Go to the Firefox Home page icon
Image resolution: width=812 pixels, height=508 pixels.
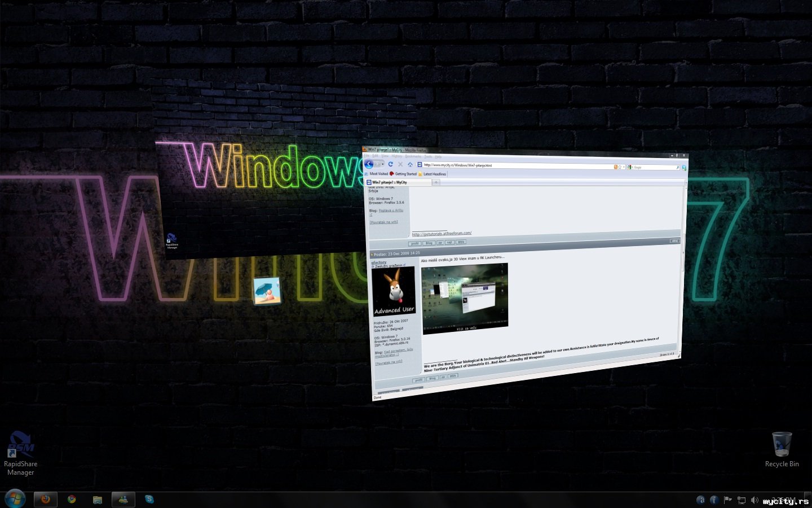click(410, 165)
